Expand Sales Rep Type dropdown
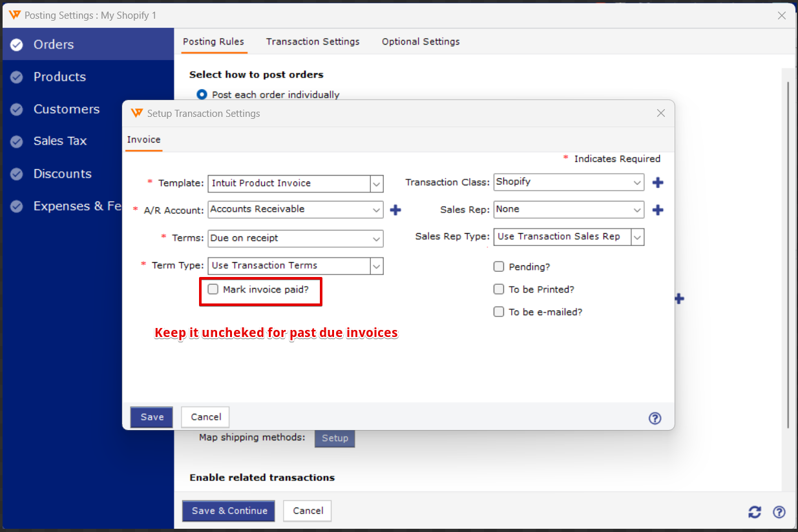Screen dimensions: 798x532 [x=637, y=237]
